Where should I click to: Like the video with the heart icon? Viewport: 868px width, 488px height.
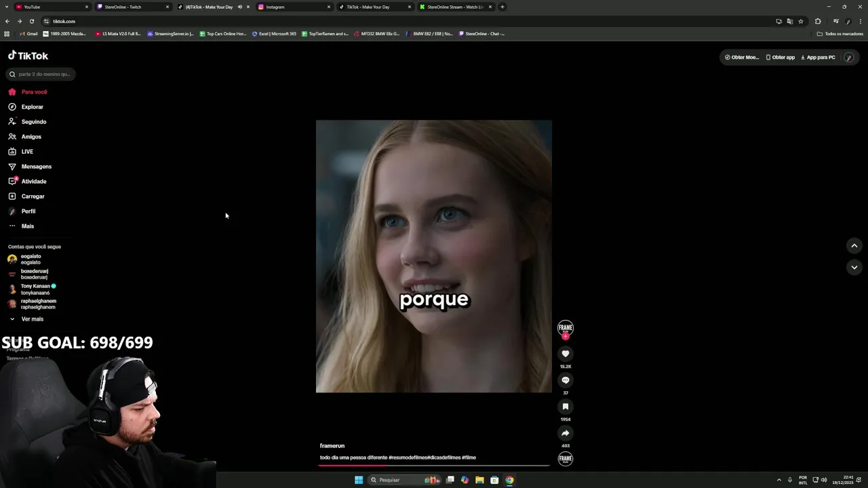[566, 354]
